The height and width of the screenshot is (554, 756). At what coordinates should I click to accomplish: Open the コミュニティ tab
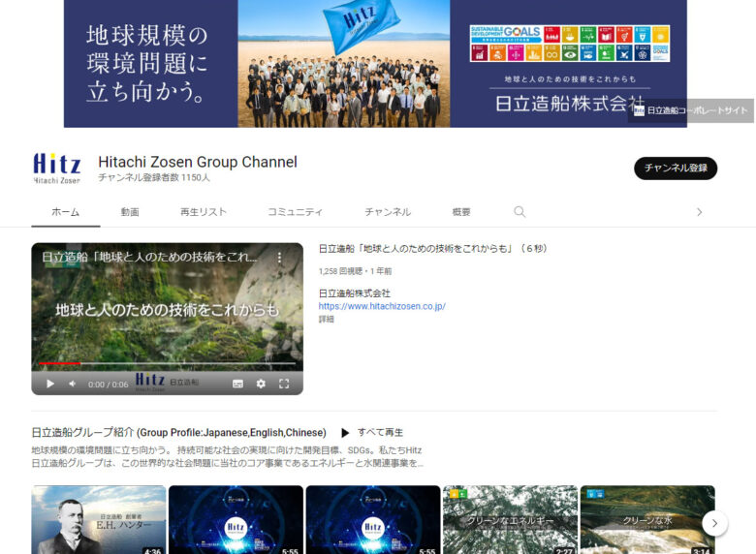tap(295, 212)
